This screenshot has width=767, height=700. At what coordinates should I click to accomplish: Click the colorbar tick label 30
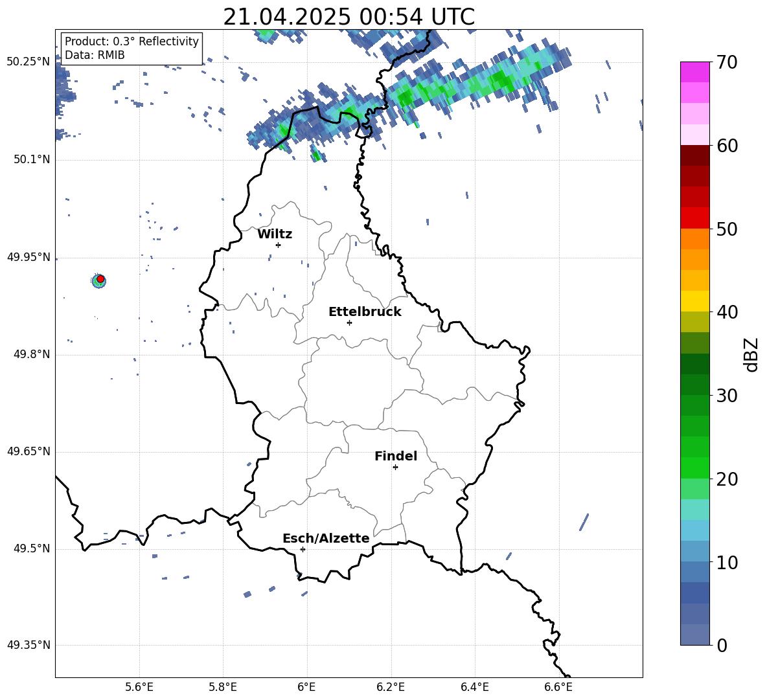pos(727,396)
